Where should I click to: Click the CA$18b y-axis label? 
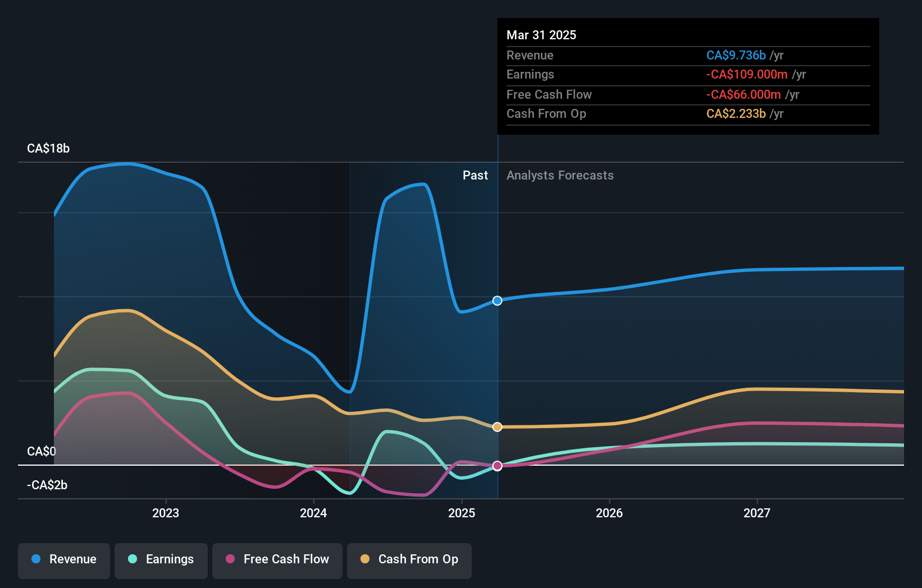coord(48,148)
